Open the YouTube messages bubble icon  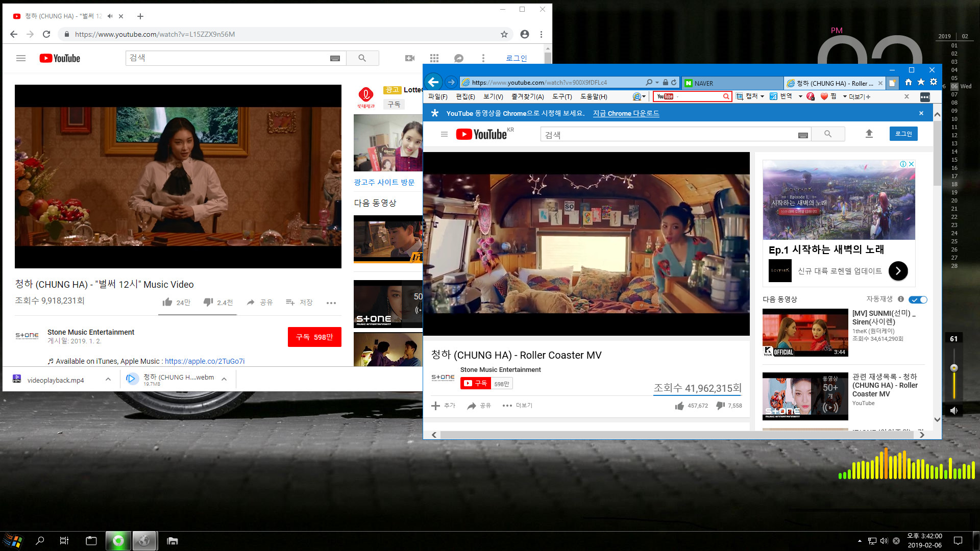point(459,58)
